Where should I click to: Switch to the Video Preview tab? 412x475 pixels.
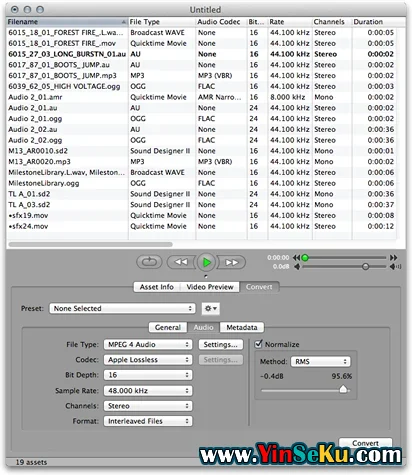[x=210, y=287]
